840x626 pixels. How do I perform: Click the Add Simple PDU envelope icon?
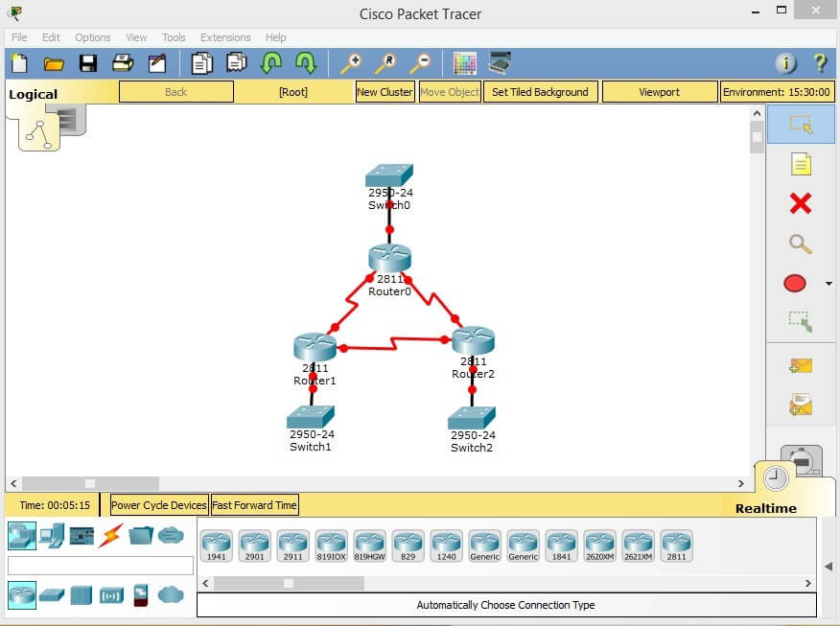tap(801, 366)
